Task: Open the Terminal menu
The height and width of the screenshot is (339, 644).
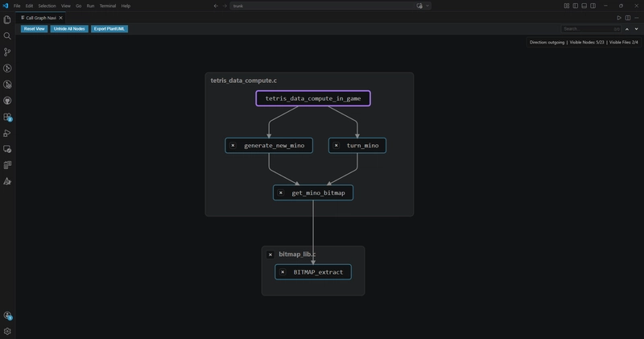Action: point(108,6)
